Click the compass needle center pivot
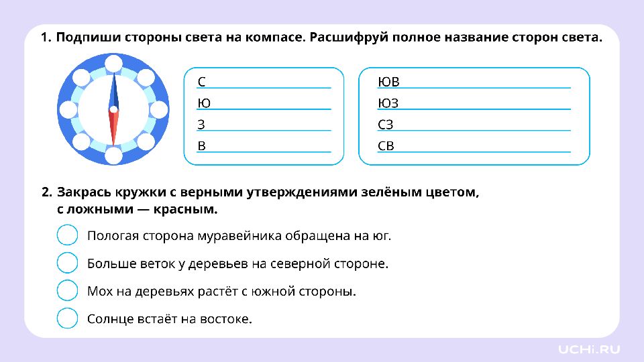Viewport: 644px width, 362px height. [x=113, y=109]
